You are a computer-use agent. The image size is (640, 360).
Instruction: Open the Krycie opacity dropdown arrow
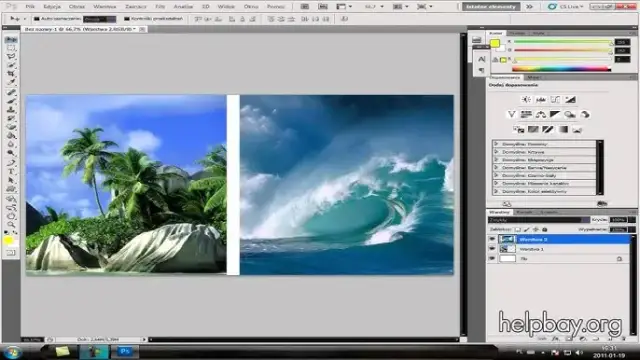tap(632, 220)
